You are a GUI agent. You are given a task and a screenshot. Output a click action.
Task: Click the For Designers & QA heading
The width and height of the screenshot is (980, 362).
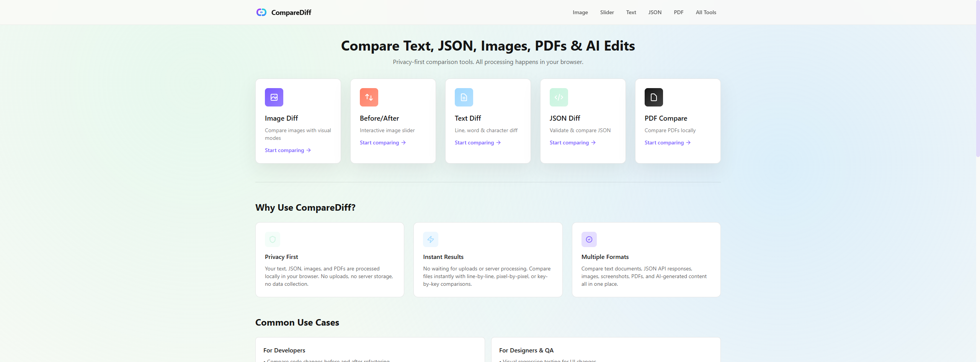pyautogui.click(x=526, y=350)
